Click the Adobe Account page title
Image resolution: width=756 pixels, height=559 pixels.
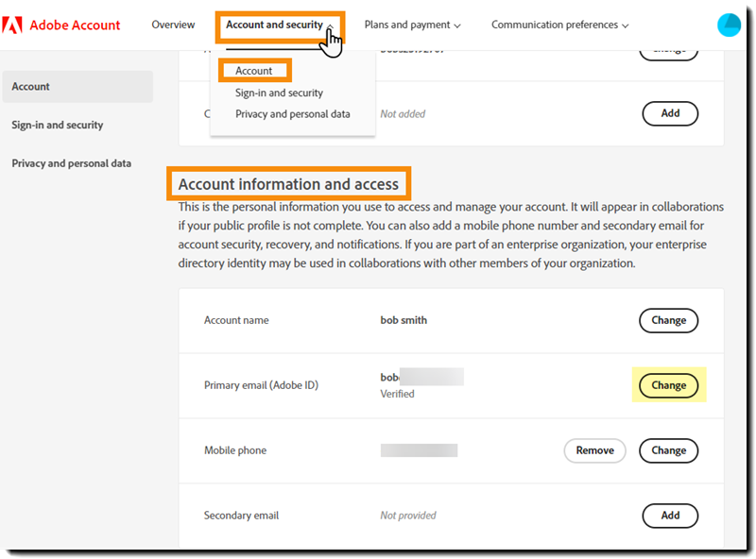(x=74, y=25)
